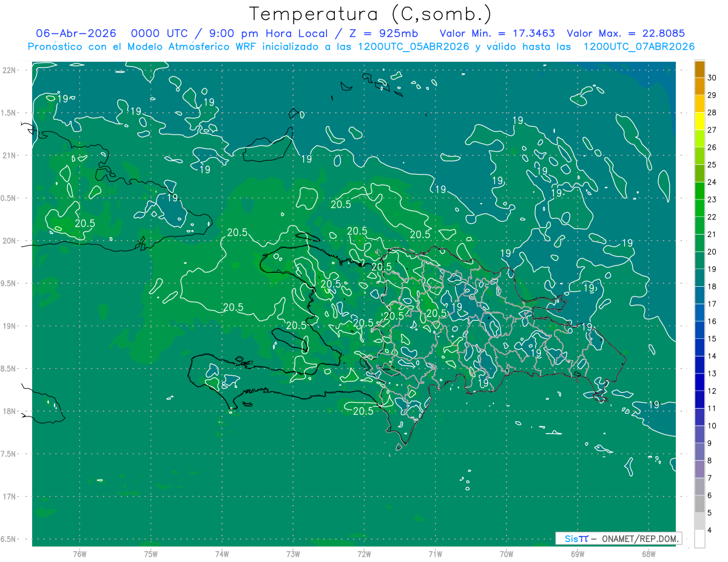Image resolution: width=728 pixels, height=562 pixels.
Task: Click the 18N latitude axis label
Action: (10, 411)
